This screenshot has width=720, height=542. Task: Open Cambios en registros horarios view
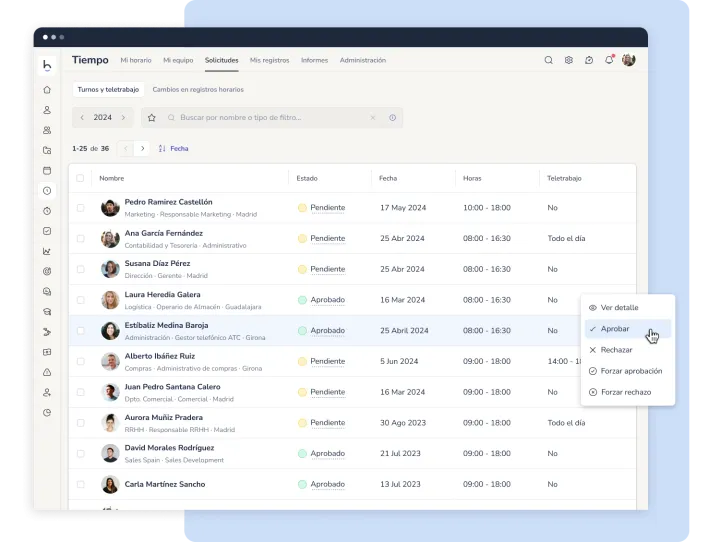[197, 89]
